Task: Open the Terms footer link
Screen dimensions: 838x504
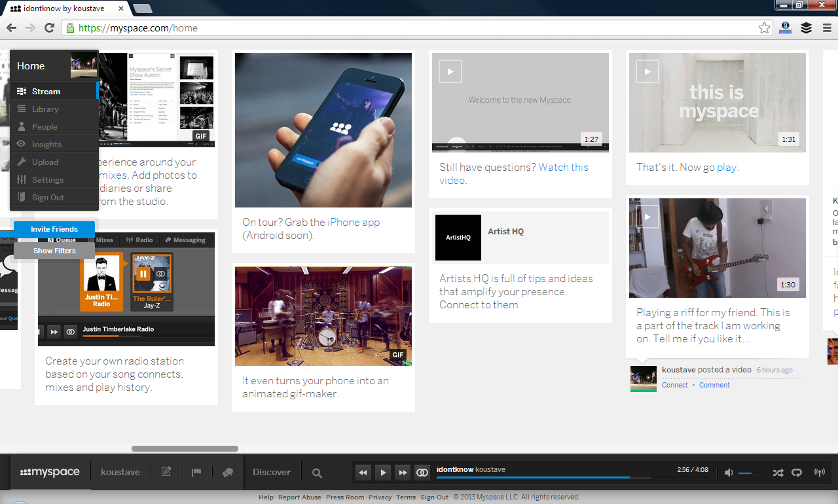Action: click(x=406, y=497)
